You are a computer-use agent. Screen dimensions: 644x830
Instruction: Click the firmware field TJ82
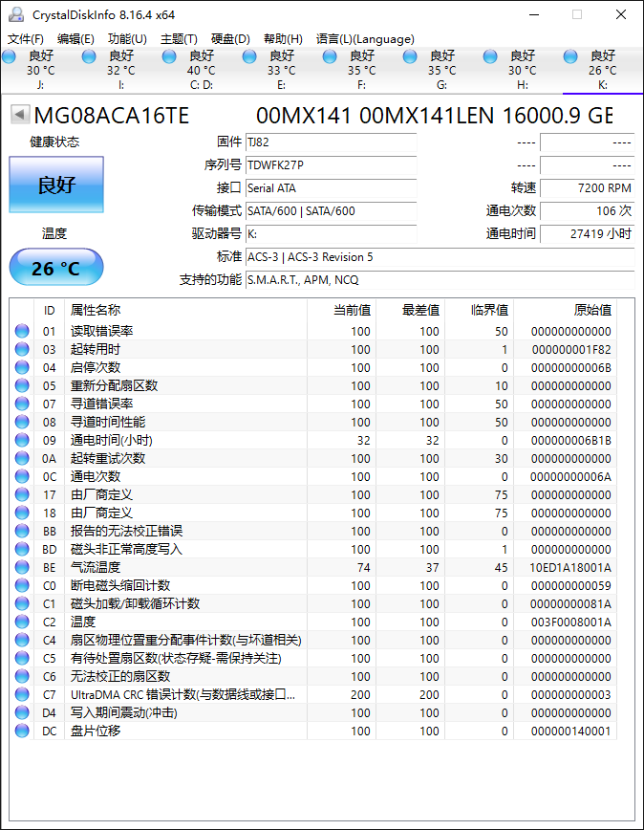(x=330, y=142)
